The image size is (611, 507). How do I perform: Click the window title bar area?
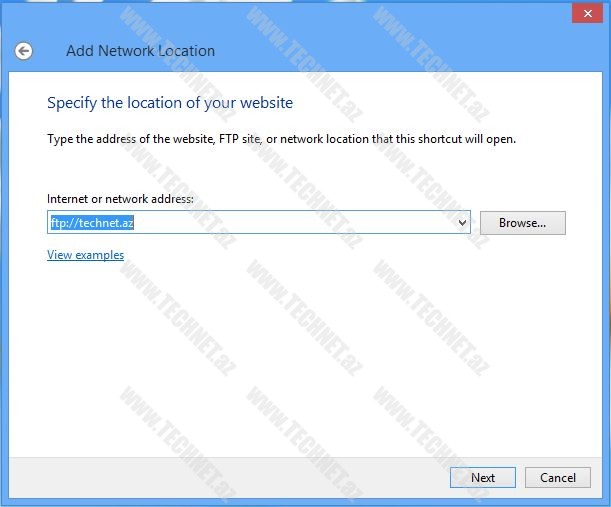(x=300, y=13)
